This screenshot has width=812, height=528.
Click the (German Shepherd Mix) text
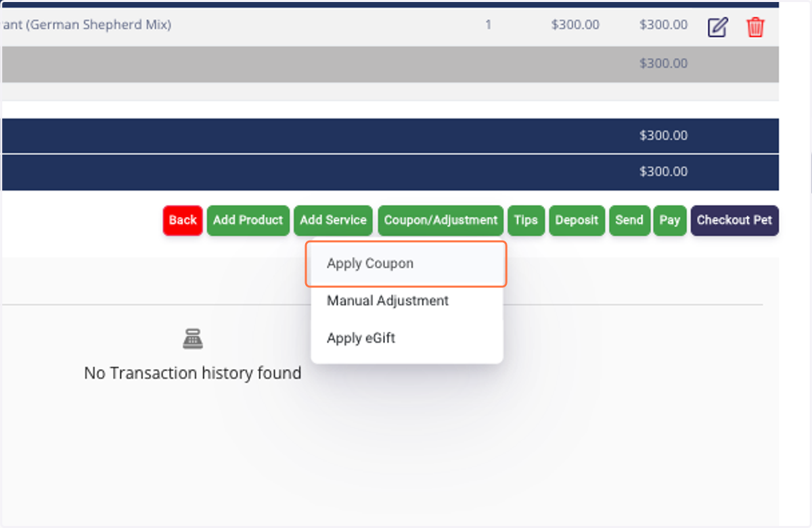[98, 25]
